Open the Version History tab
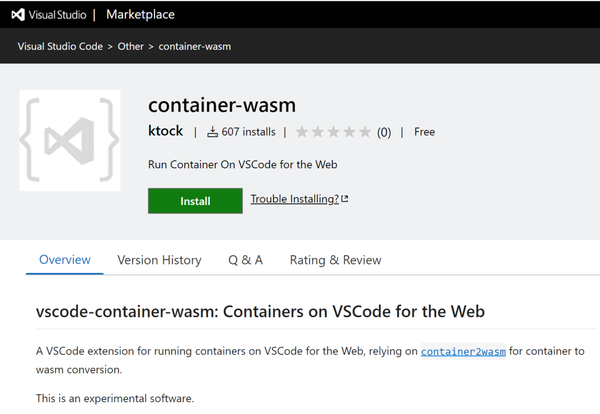 tap(159, 260)
